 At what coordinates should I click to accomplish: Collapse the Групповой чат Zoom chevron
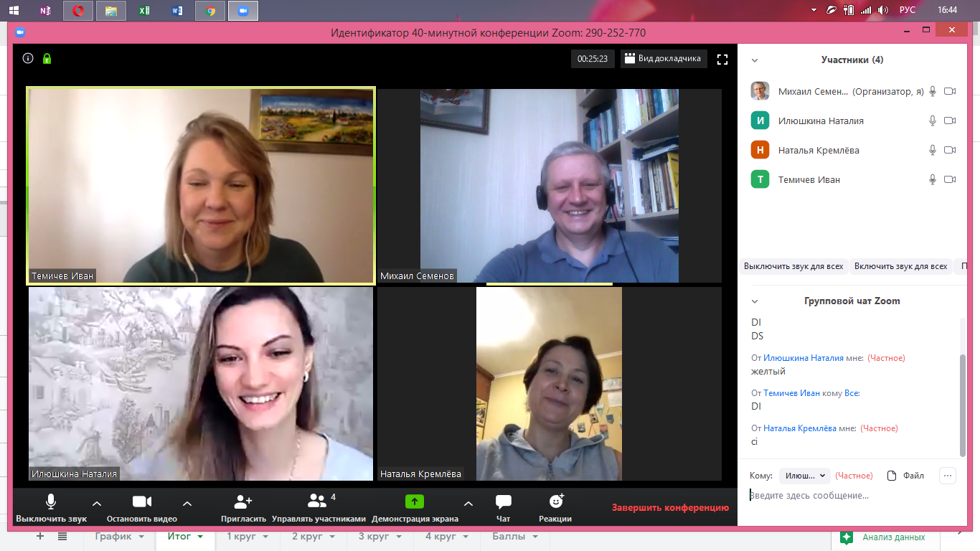point(755,301)
